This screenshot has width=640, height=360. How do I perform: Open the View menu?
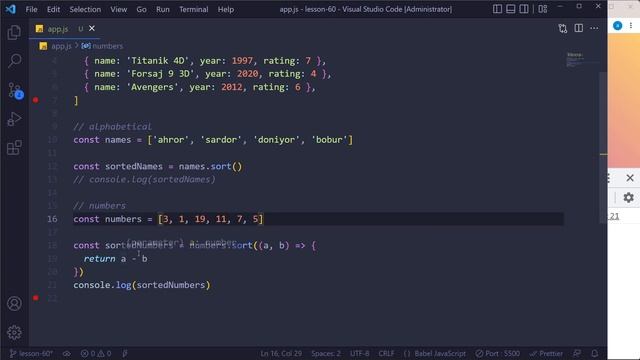(118, 9)
